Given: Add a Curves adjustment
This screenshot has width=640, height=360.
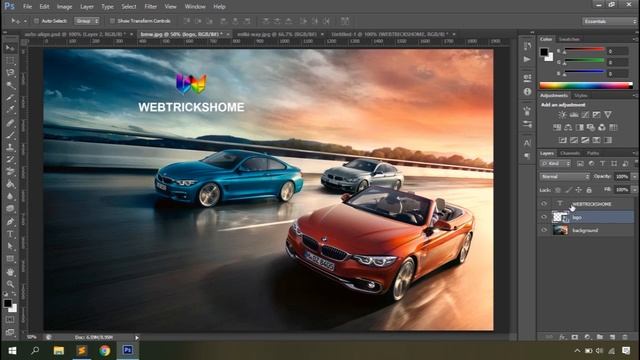Looking at the screenshot, I should 585,115.
